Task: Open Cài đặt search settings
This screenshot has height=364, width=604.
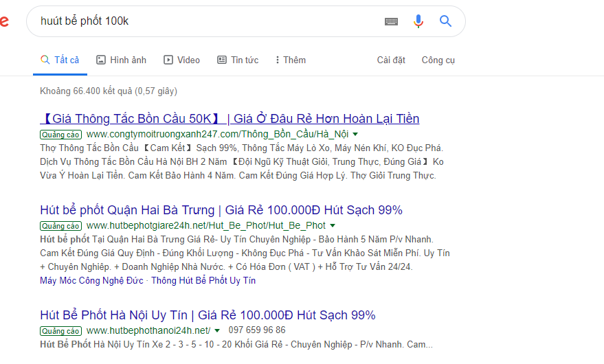Action: (391, 60)
